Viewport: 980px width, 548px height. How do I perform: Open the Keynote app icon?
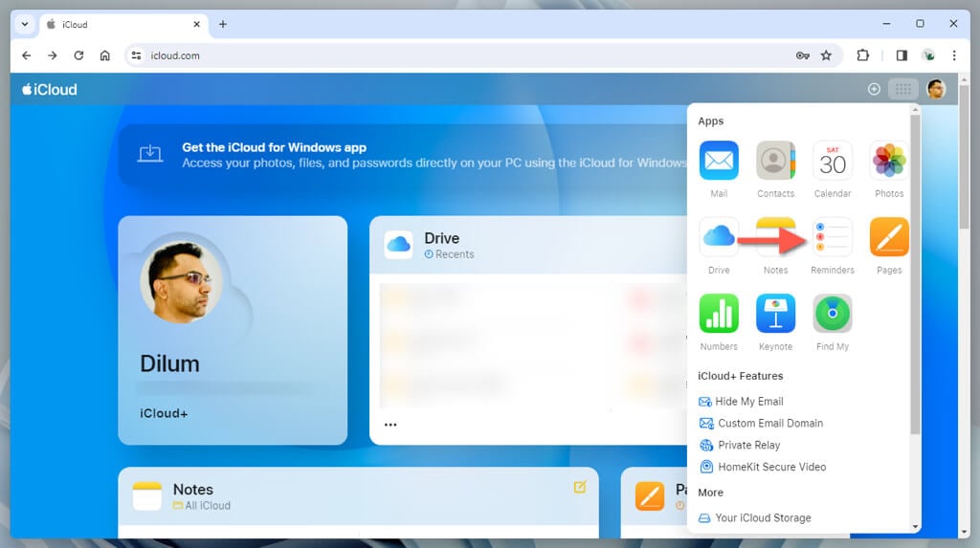click(775, 313)
